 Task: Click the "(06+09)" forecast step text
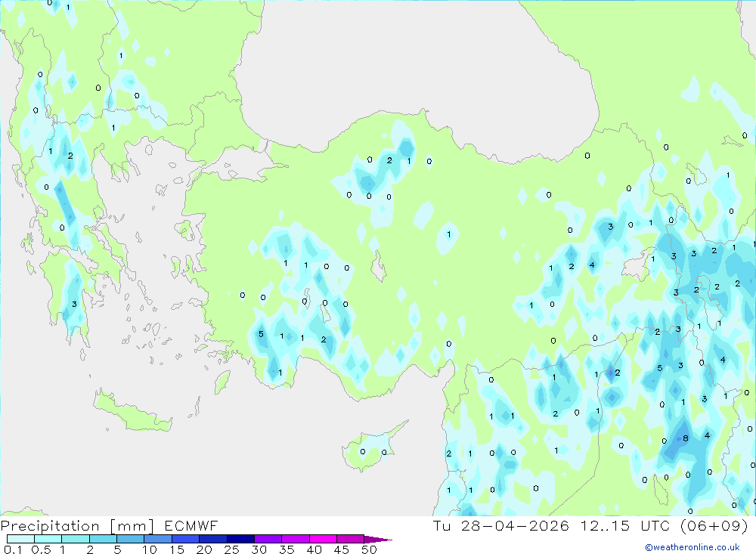[x=714, y=525]
